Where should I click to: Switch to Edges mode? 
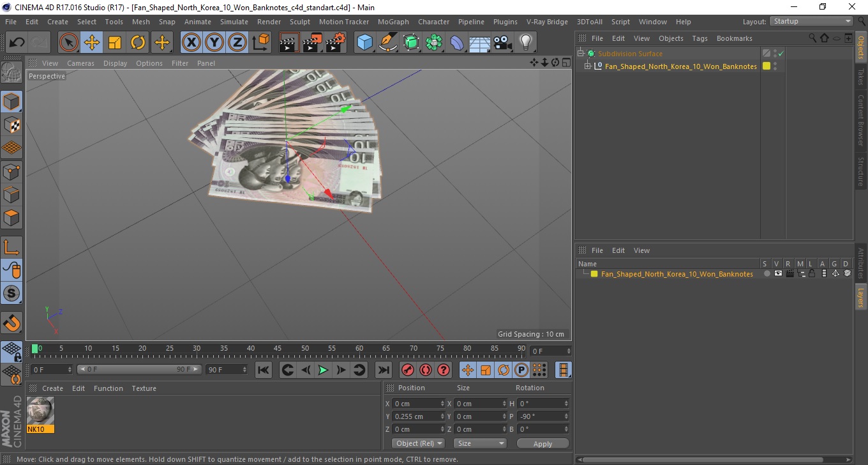click(x=11, y=194)
